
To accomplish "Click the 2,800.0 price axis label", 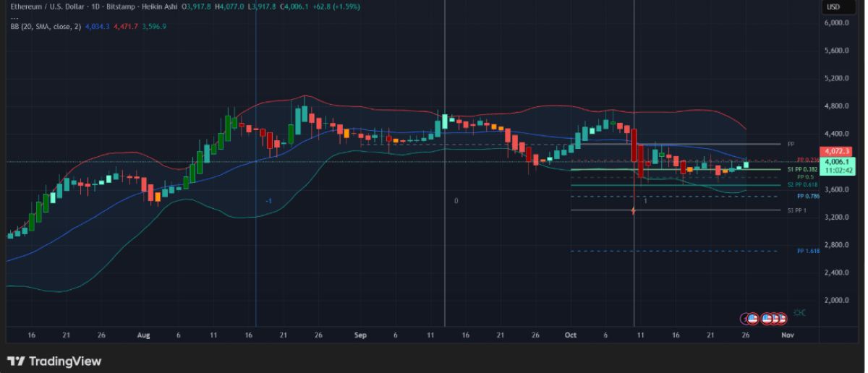I will tap(836, 245).
